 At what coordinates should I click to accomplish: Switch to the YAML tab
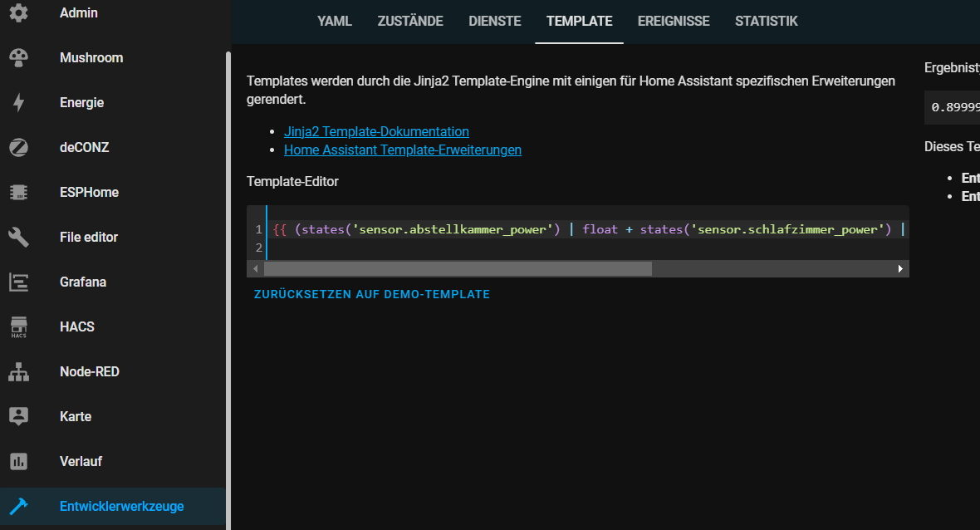click(335, 22)
